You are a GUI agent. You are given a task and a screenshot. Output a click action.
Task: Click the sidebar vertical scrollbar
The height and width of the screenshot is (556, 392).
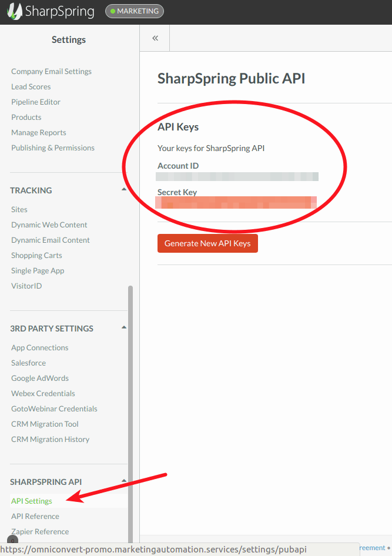click(130, 415)
